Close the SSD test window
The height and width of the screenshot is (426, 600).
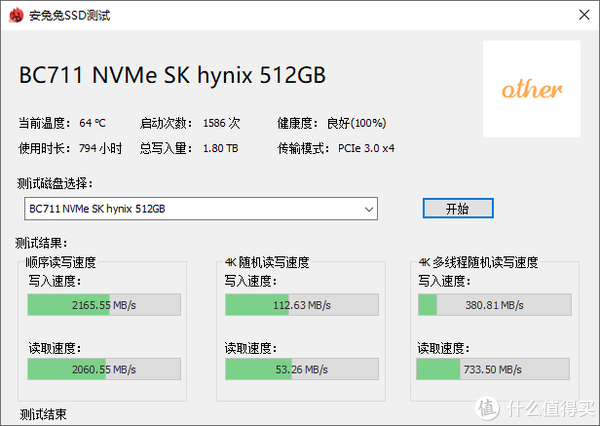point(584,15)
